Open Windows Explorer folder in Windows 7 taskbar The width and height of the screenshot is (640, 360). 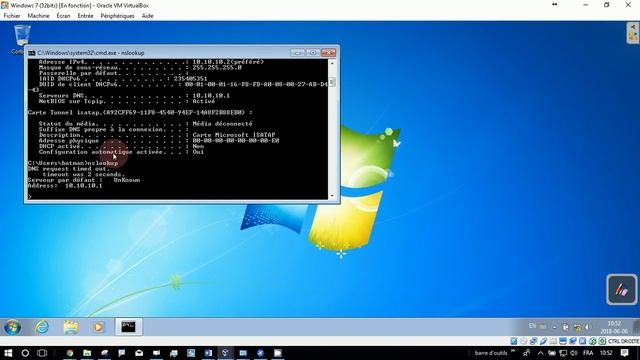[x=71, y=327]
